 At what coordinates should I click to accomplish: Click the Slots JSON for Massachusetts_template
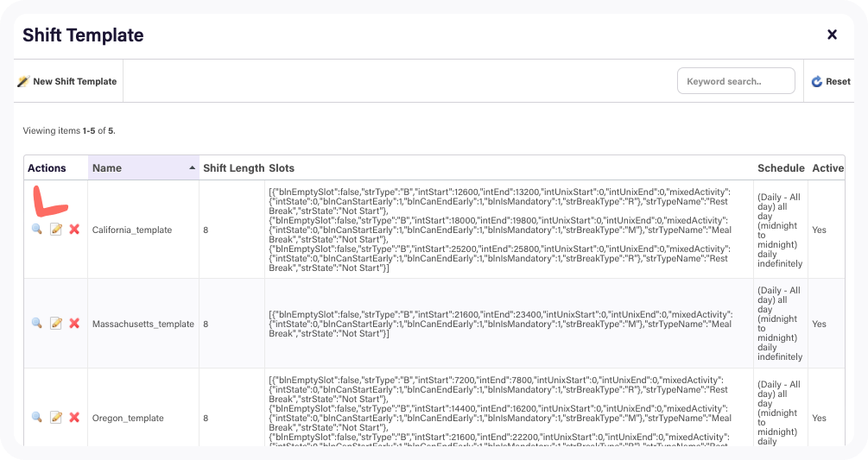(500, 324)
